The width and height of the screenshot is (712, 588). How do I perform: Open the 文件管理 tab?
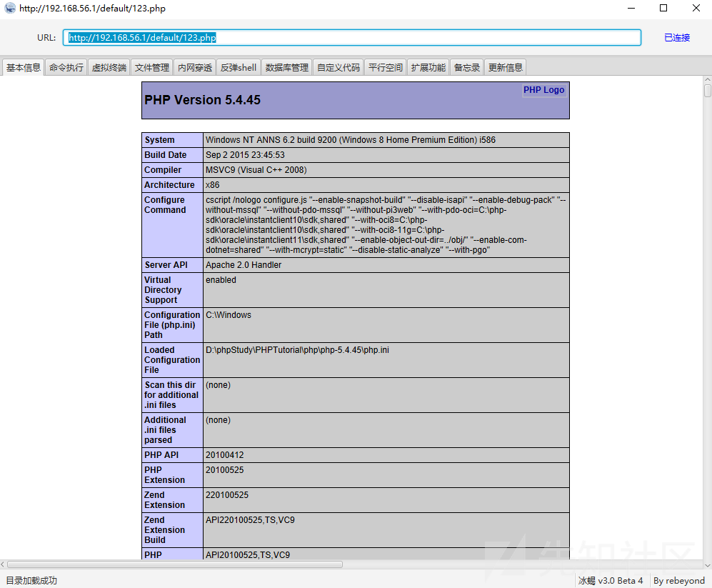tap(152, 68)
